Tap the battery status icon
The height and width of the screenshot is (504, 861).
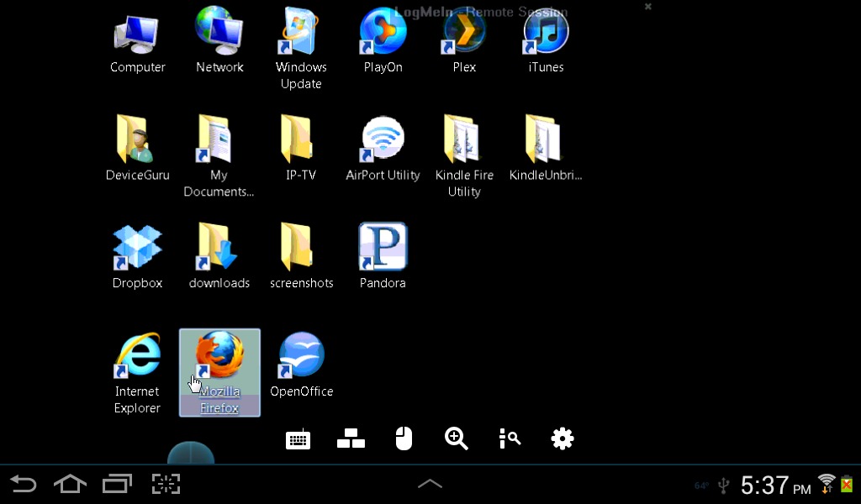(848, 484)
